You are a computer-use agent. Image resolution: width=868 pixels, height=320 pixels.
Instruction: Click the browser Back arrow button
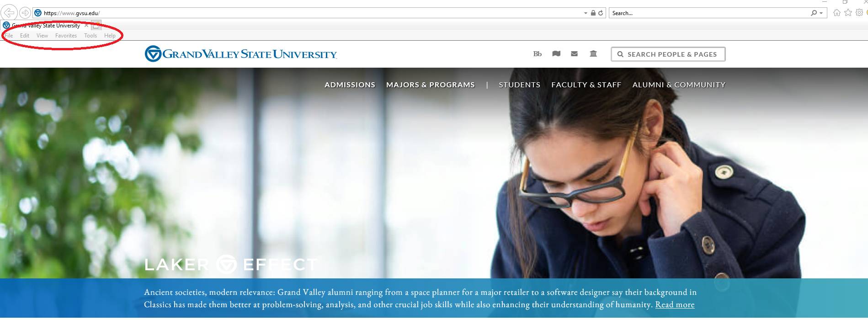click(x=10, y=13)
